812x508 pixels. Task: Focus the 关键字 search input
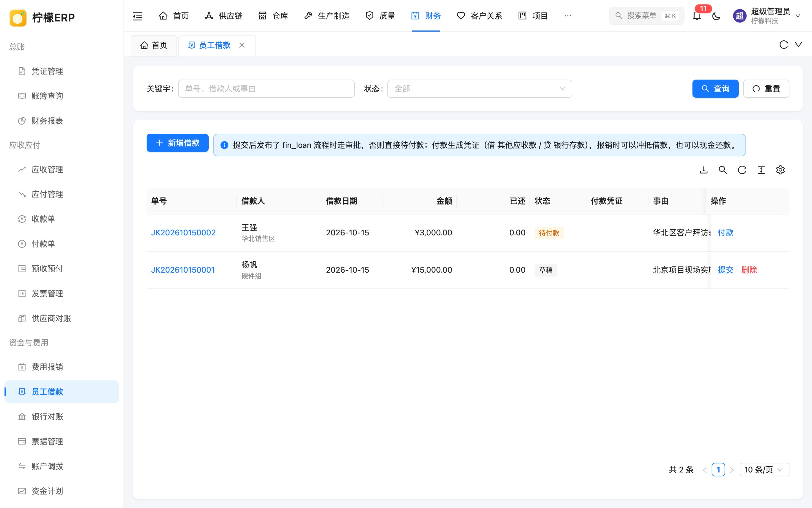(x=266, y=89)
